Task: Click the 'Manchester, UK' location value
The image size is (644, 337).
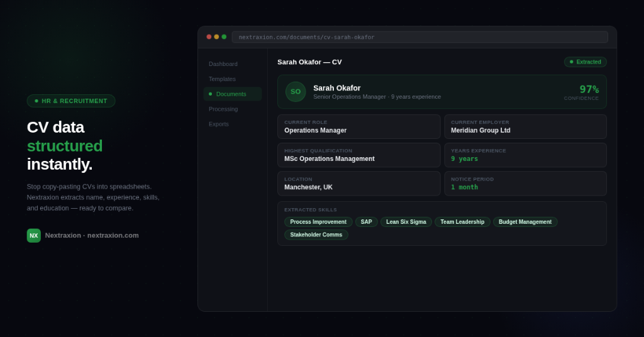Action: click(308, 187)
